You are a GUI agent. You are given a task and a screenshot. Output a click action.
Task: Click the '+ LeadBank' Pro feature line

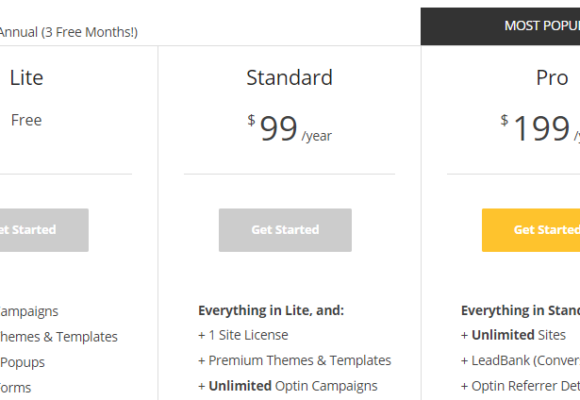tap(520, 360)
